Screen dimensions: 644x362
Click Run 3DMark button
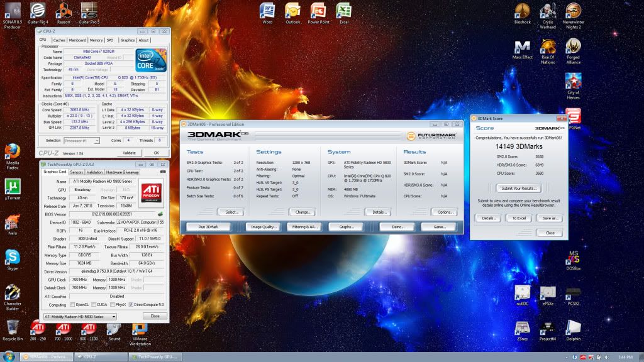pos(208,226)
